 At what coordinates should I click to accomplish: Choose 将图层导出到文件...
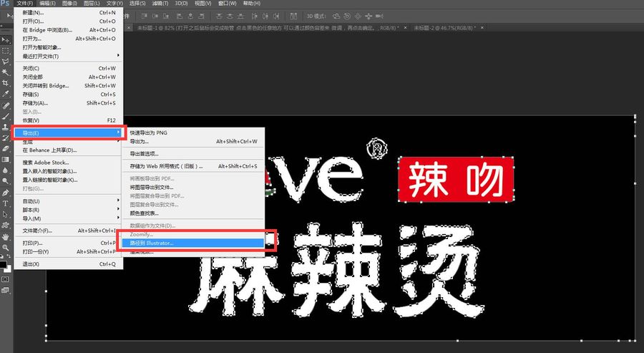click(193, 187)
